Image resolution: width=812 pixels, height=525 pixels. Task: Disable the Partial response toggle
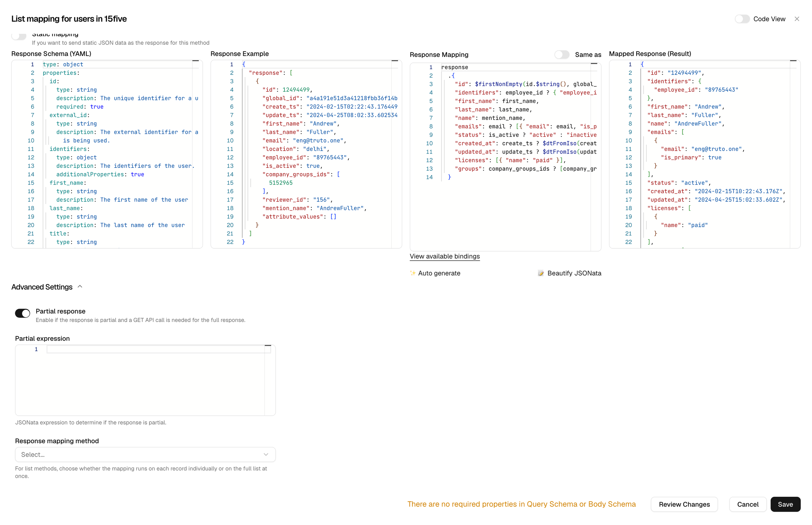tap(23, 313)
